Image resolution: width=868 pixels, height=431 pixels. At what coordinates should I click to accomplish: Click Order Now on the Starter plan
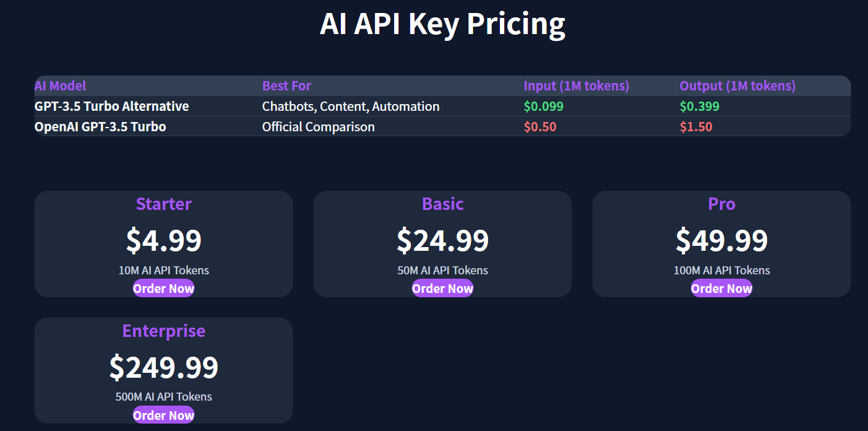click(163, 289)
